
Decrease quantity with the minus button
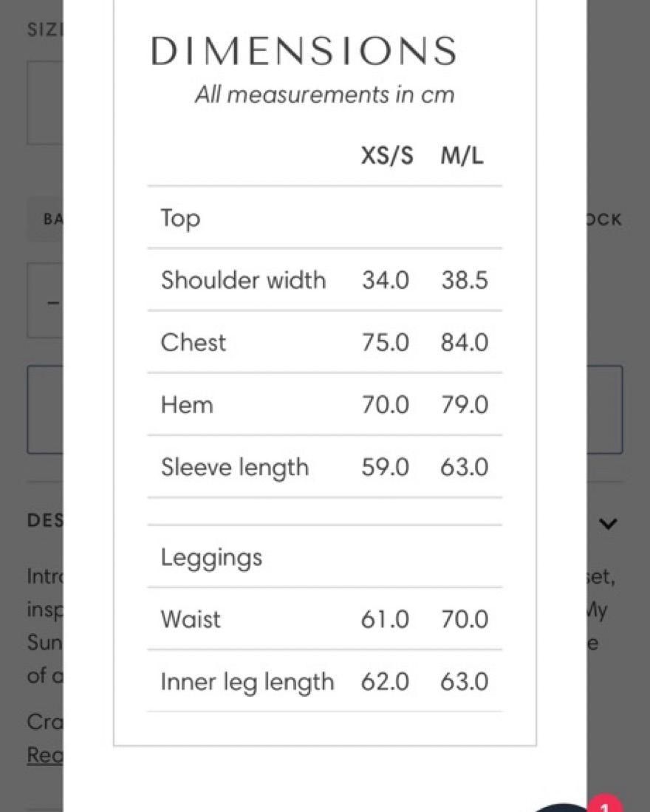click(52, 303)
